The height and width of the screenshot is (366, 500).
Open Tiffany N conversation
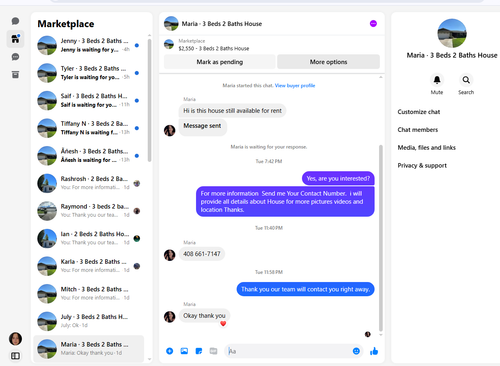[89, 128]
